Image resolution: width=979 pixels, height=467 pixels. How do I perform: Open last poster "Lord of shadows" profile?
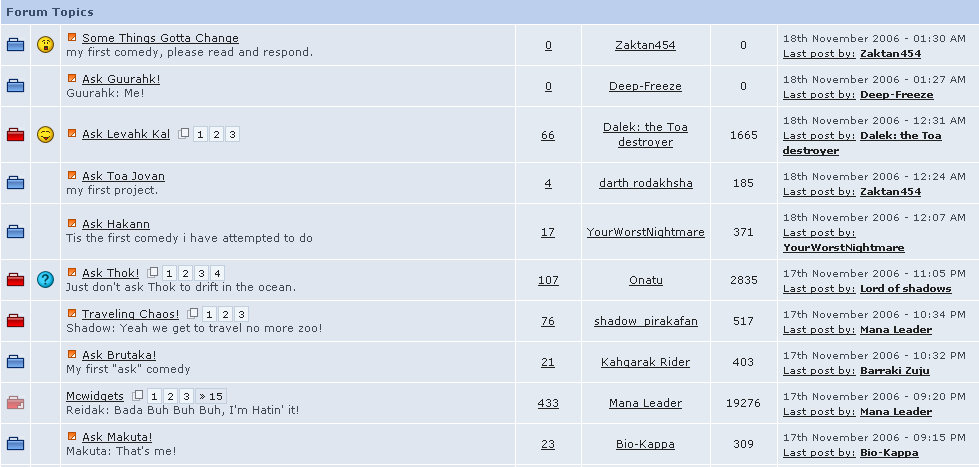(x=905, y=288)
